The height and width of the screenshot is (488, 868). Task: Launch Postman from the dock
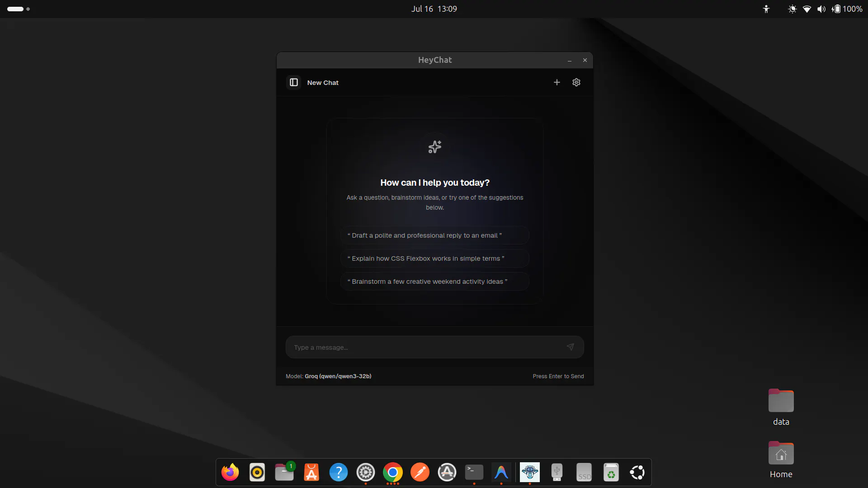point(420,473)
